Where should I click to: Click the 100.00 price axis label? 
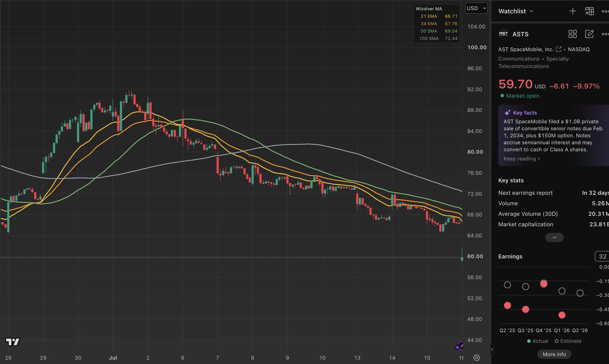point(477,47)
